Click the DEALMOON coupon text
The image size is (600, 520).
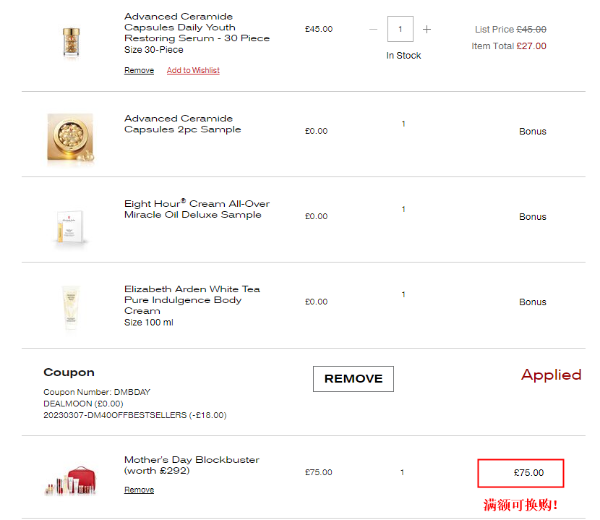tap(78, 402)
